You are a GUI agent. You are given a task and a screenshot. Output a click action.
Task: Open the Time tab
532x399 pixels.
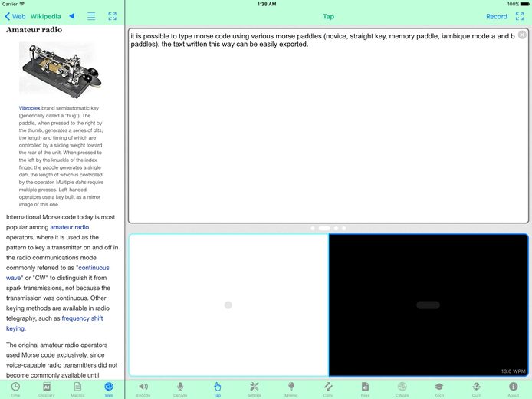pyautogui.click(x=15, y=390)
